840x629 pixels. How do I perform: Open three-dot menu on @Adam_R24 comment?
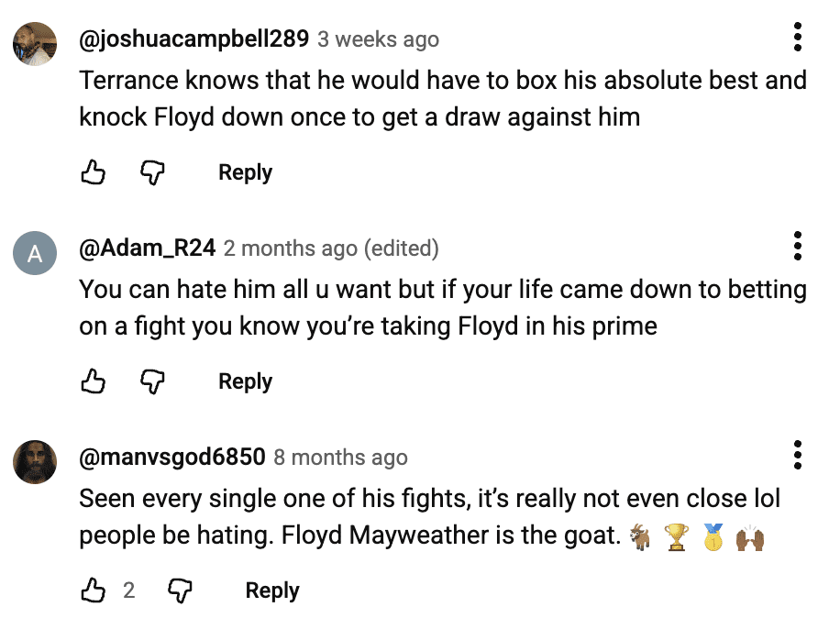tap(798, 246)
